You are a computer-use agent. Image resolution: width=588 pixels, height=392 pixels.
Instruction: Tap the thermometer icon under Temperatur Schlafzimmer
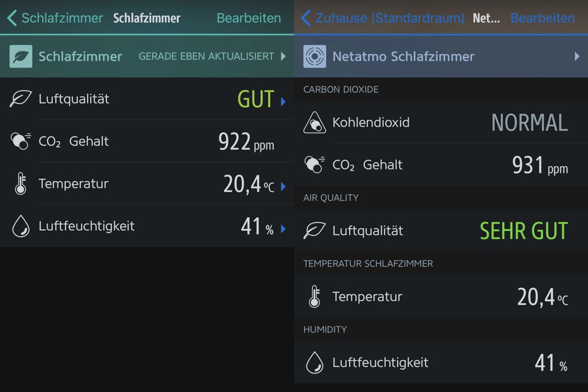point(315,297)
